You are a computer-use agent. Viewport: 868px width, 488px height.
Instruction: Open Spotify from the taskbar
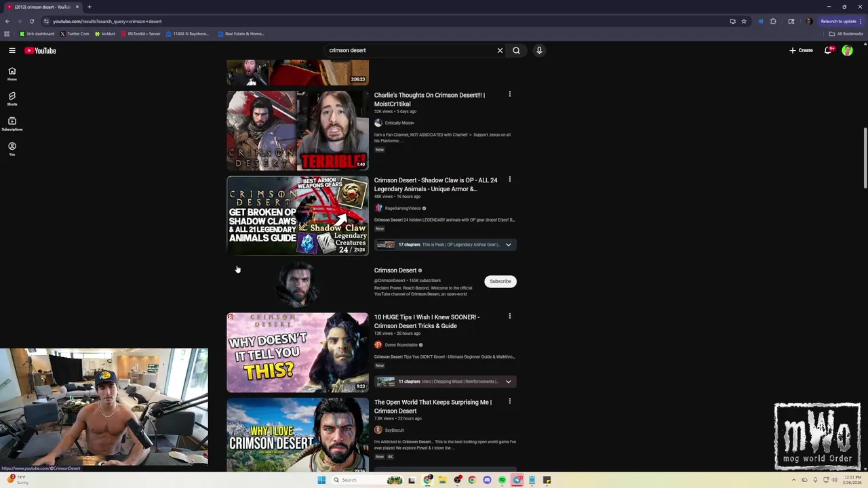502,480
